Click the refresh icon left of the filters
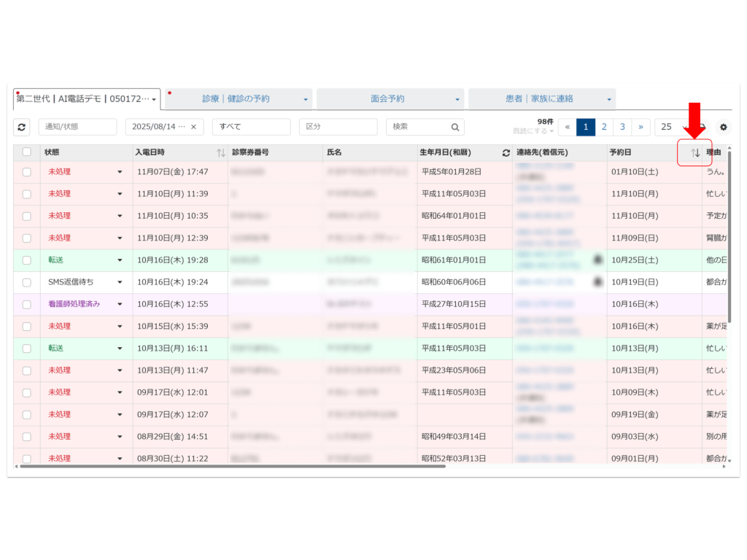This screenshot has width=747, height=560. 22,127
